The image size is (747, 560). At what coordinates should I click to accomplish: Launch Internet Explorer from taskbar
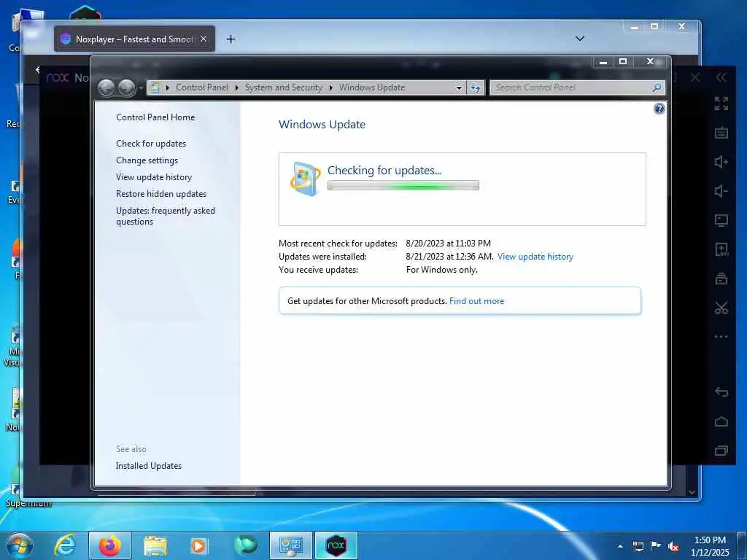tap(64, 545)
